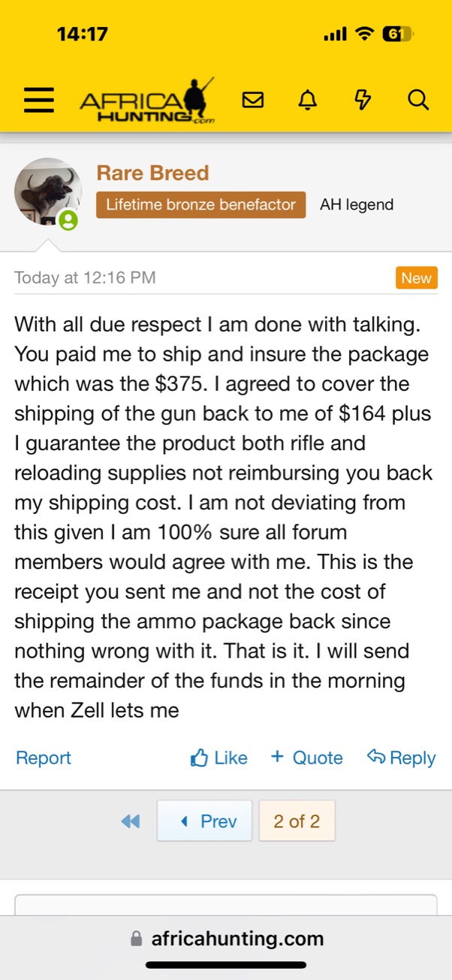Jump to first page double-arrow icon
This screenshot has width=452, height=980.
click(x=130, y=821)
